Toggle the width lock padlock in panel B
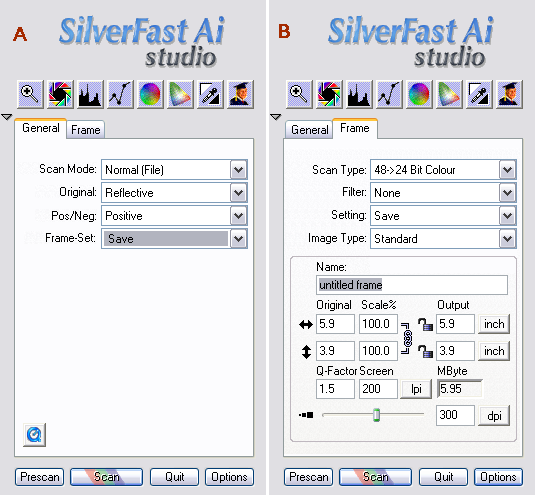535x495 pixels. (x=425, y=324)
